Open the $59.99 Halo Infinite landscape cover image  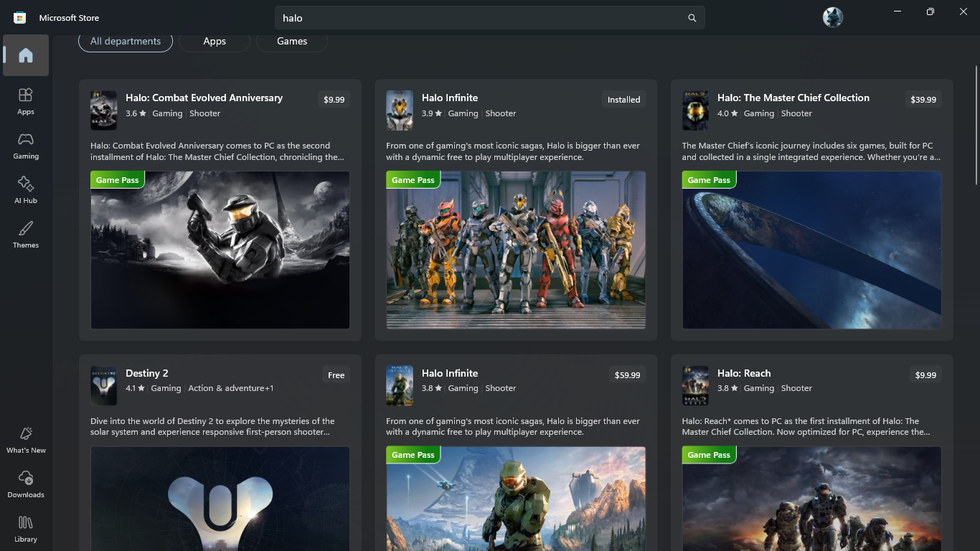click(x=516, y=499)
